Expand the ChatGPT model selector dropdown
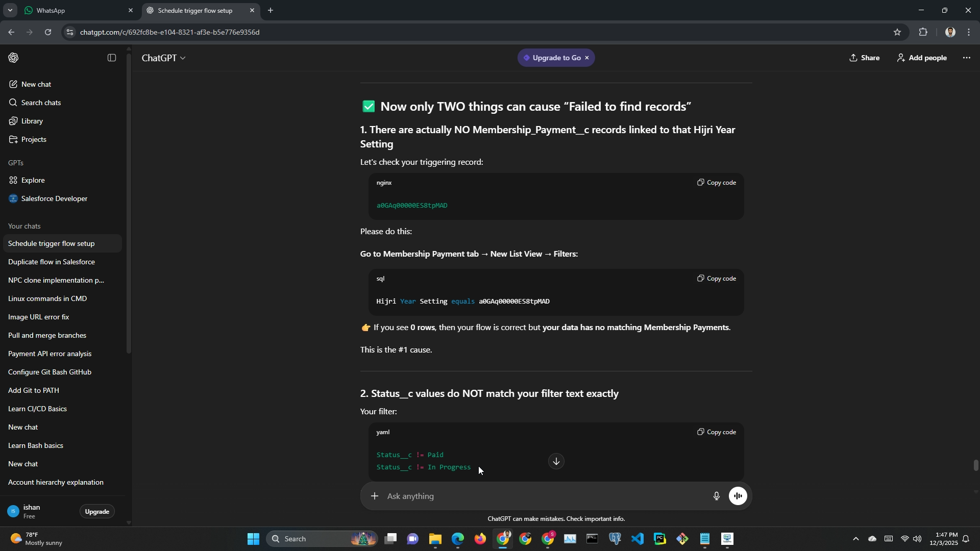The width and height of the screenshot is (980, 551). [163, 58]
